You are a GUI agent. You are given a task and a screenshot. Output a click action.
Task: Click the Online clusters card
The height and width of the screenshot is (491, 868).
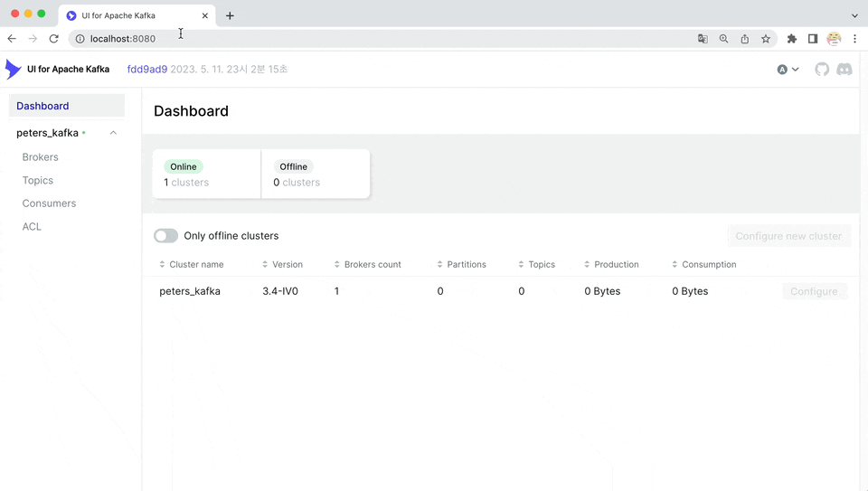pos(206,174)
